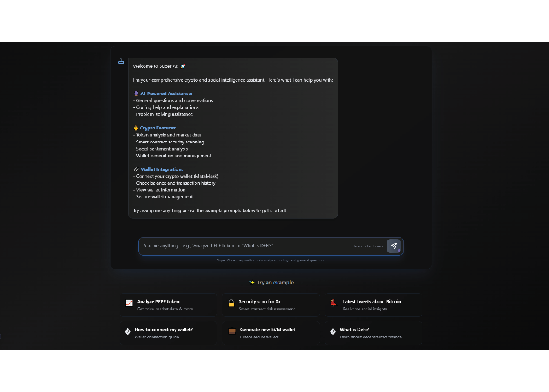Click the paper plane send icon
This screenshot has width=549, height=392.
(394, 246)
